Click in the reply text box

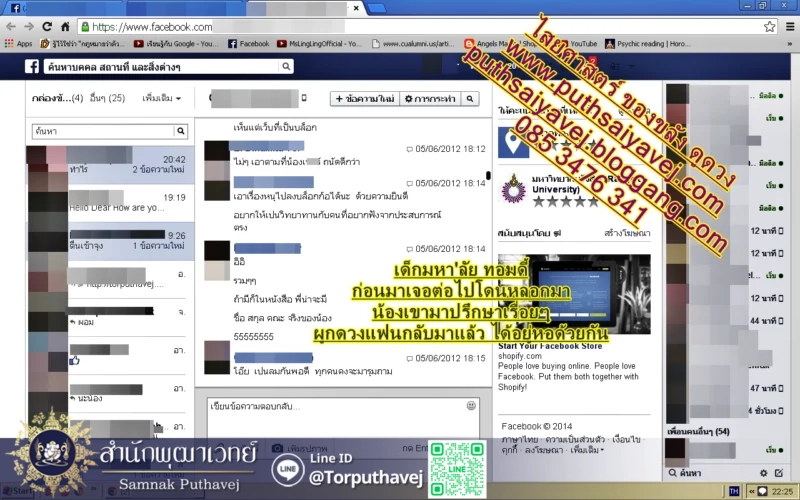click(343, 417)
